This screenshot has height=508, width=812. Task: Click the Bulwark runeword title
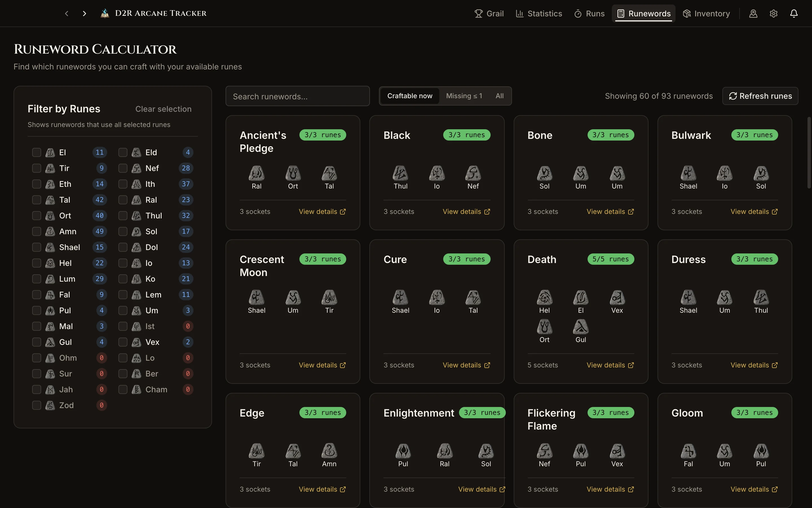tap(691, 135)
